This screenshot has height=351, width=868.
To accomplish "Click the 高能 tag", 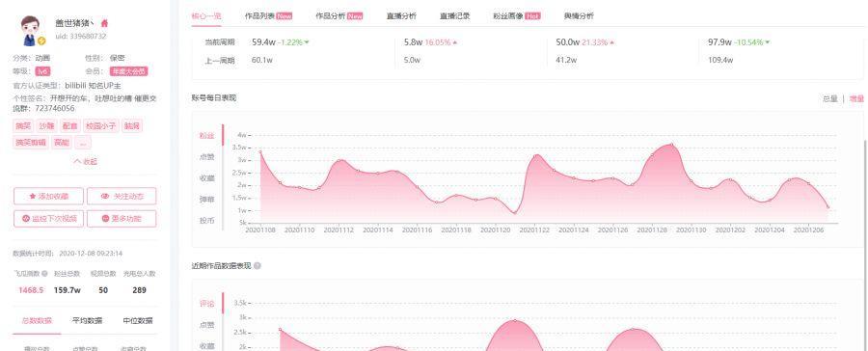I will [x=62, y=143].
